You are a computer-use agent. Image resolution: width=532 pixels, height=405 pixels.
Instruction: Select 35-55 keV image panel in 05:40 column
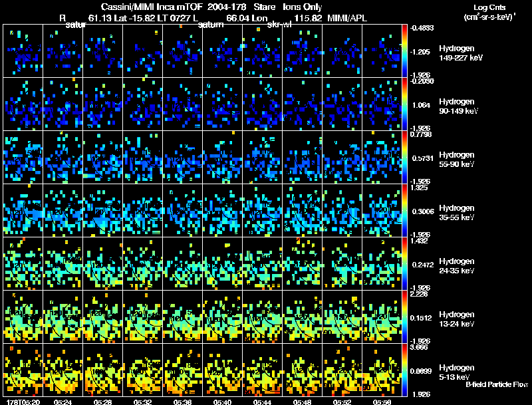point(222,210)
